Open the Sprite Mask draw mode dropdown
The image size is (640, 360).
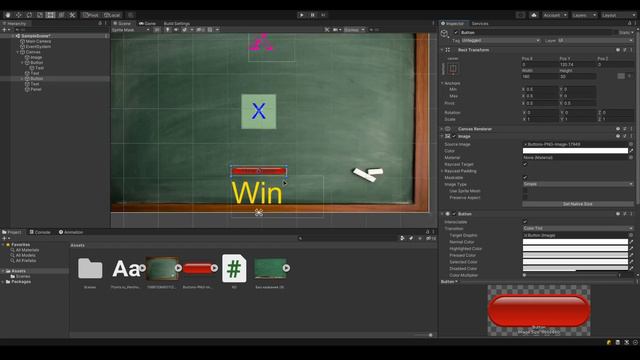tap(130, 30)
